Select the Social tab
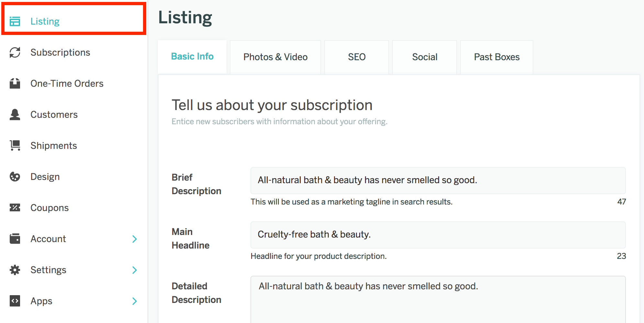644x323 pixels. [425, 57]
